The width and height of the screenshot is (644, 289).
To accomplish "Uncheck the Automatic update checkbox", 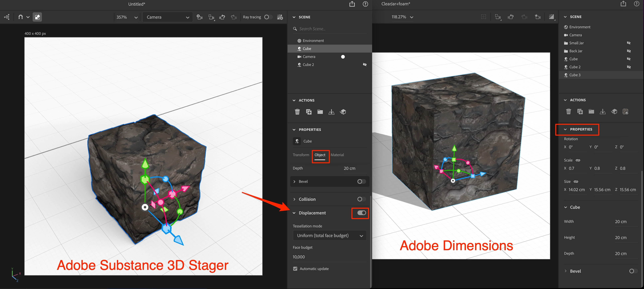I will (295, 269).
